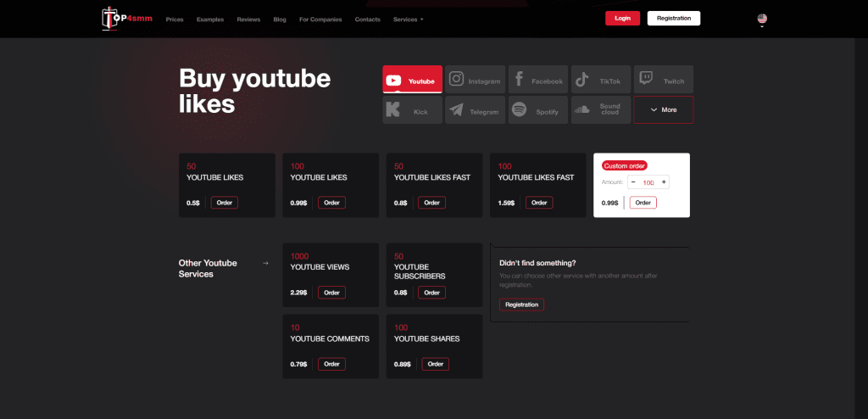Click the Custom order label
This screenshot has height=419, width=868.
625,165
